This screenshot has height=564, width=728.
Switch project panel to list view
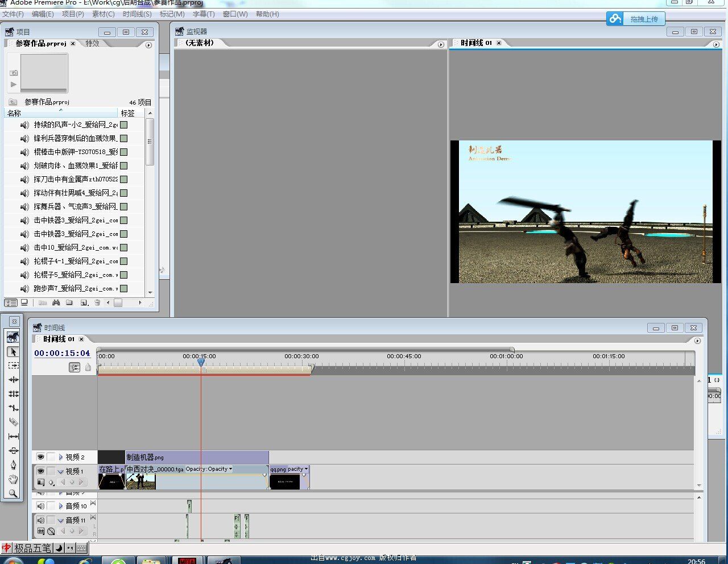(11, 302)
